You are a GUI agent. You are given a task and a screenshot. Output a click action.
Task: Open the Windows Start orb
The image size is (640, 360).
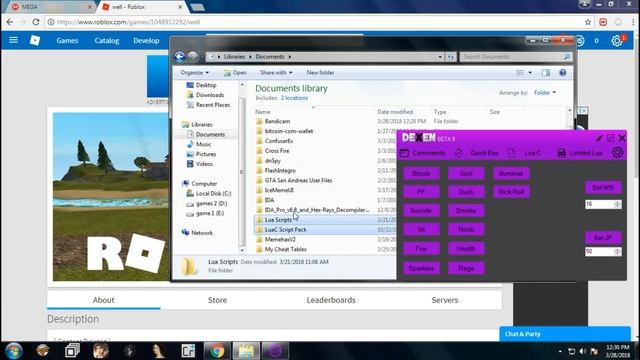tap(13, 351)
